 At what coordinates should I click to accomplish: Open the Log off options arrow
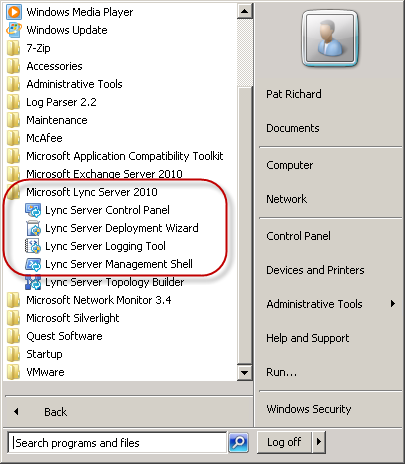pyautogui.click(x=319, y=442)
